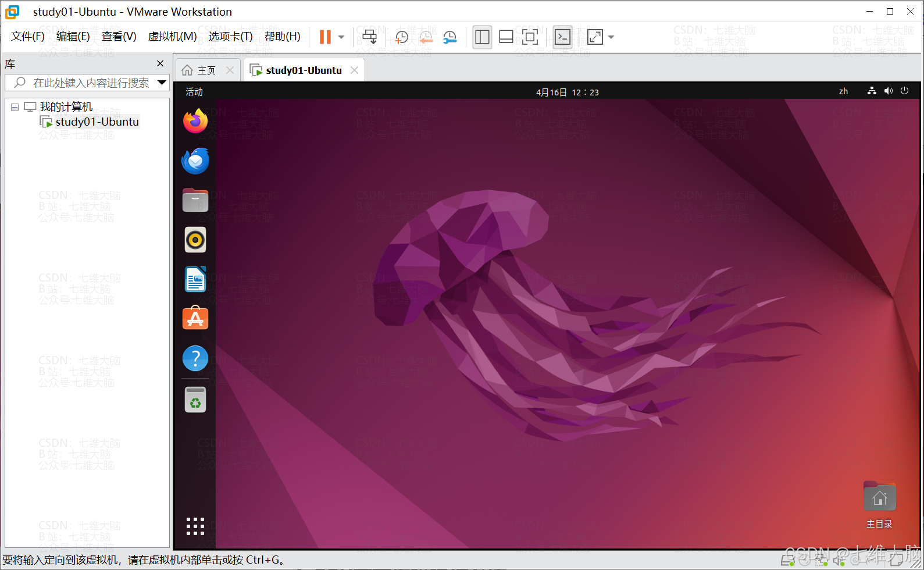
Task: Open the Trash icon in the Ubuntu dock
Action: click(x=195, y=400)
